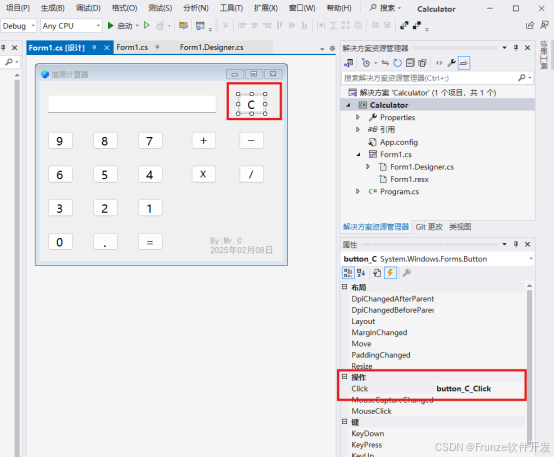Collapse the 操作 category in Properties
Viewport: 554px width, 458px height.
click(x=345, y=377)
